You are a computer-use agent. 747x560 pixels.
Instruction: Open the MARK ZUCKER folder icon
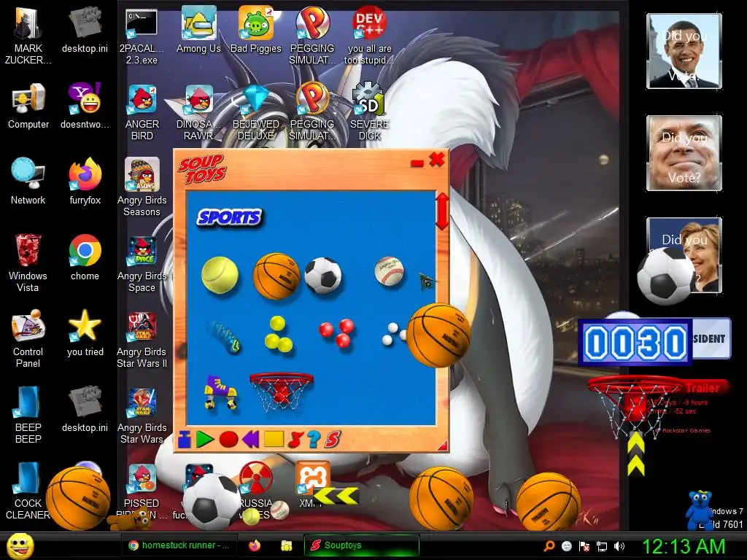tap(28, 36)
